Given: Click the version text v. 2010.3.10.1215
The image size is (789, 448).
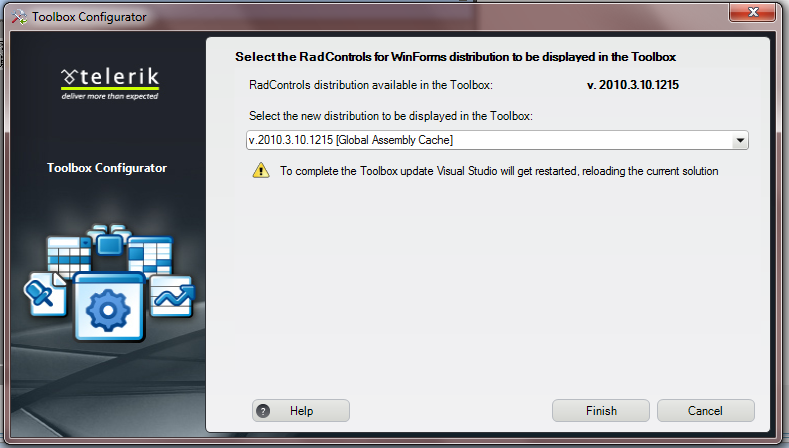Looking at the screenshot, I should pyautogui.click(x=633, y=85).
